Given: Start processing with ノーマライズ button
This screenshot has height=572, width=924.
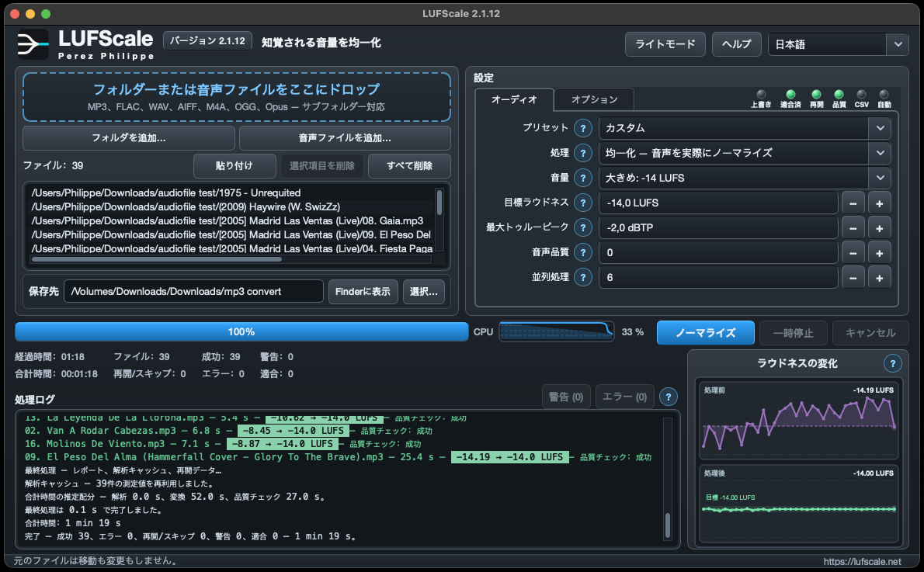Looking at the screenshot, I should (705, 333).
